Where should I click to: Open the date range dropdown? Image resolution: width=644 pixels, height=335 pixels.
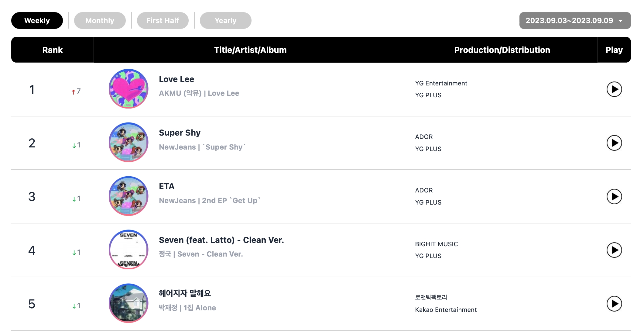[x=575, y=21]
